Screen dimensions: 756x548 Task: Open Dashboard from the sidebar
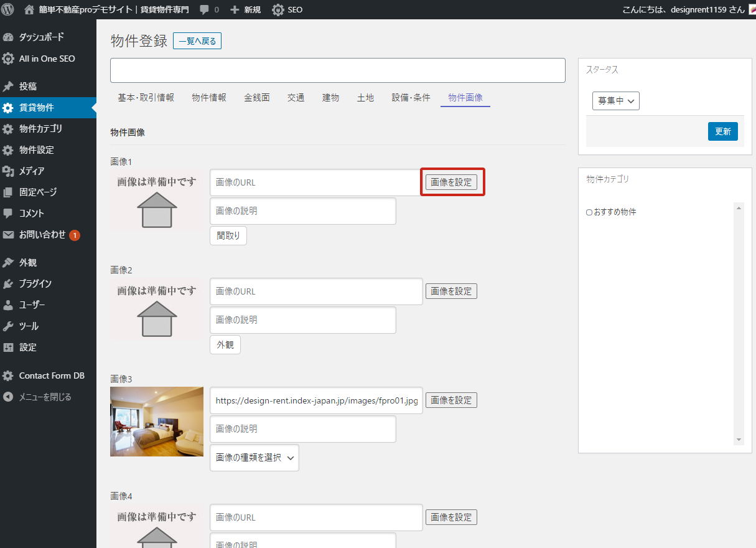41,37
